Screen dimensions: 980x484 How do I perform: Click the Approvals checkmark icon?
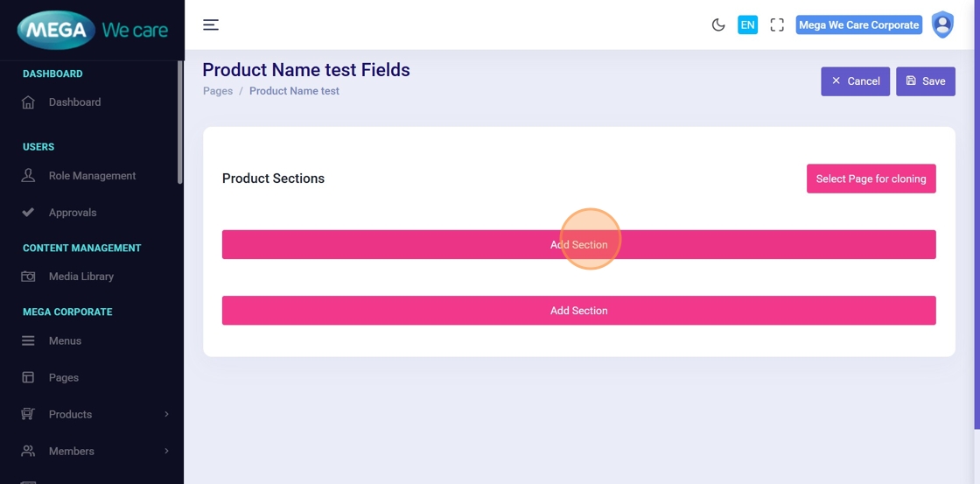tap(28, 213)
